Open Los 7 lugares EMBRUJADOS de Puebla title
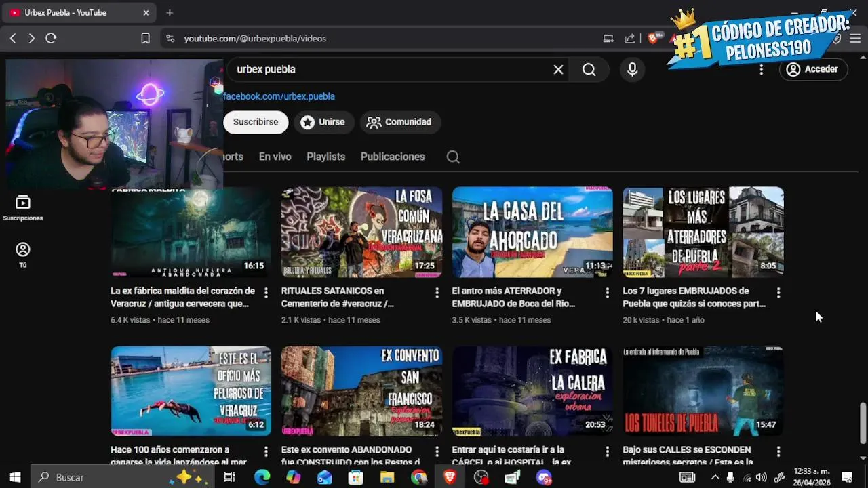The image size is (868, 488). [x=694, y=297]
